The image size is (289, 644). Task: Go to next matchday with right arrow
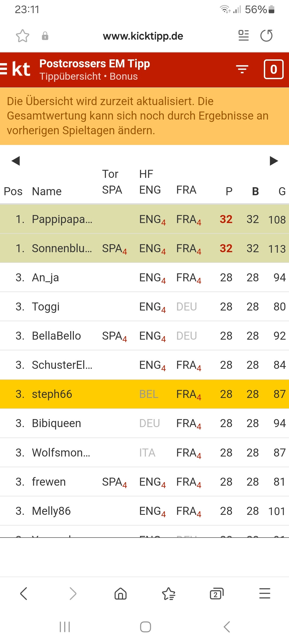coord(274,161)
